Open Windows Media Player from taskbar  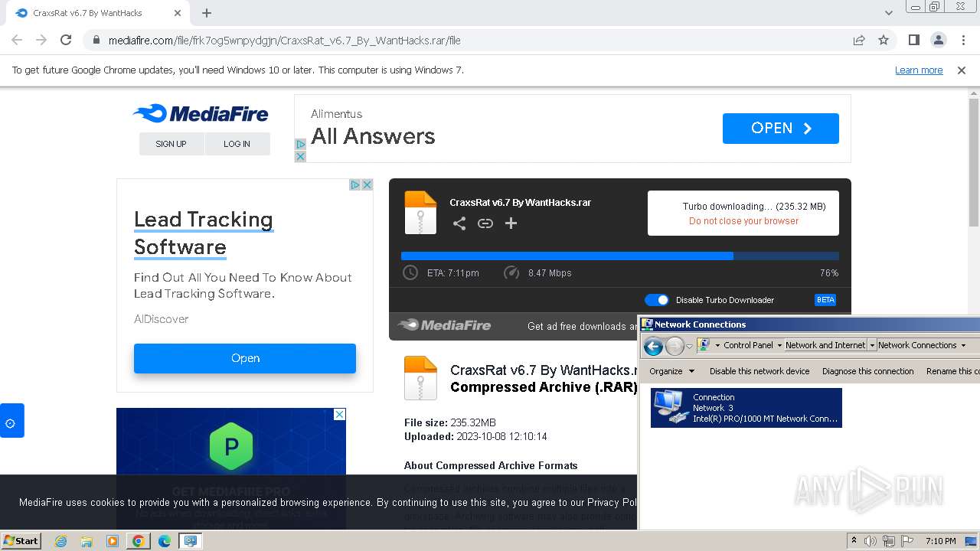(113, 541)
